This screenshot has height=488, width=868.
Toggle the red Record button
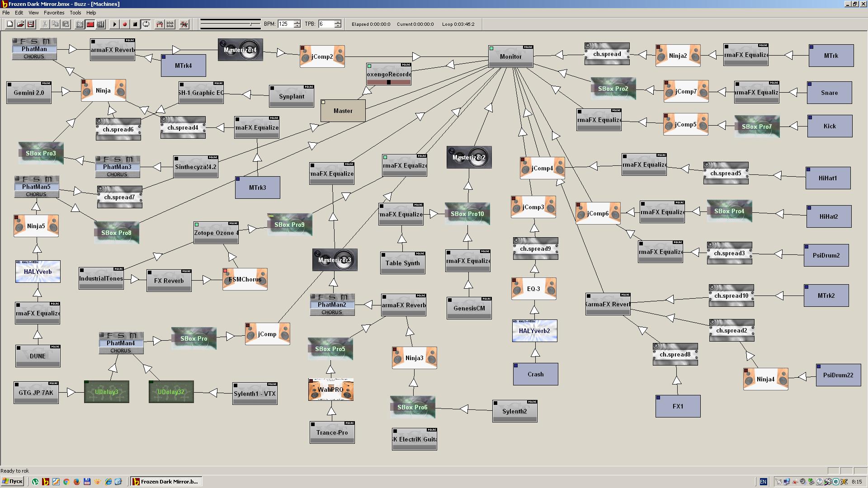[124, 24]
